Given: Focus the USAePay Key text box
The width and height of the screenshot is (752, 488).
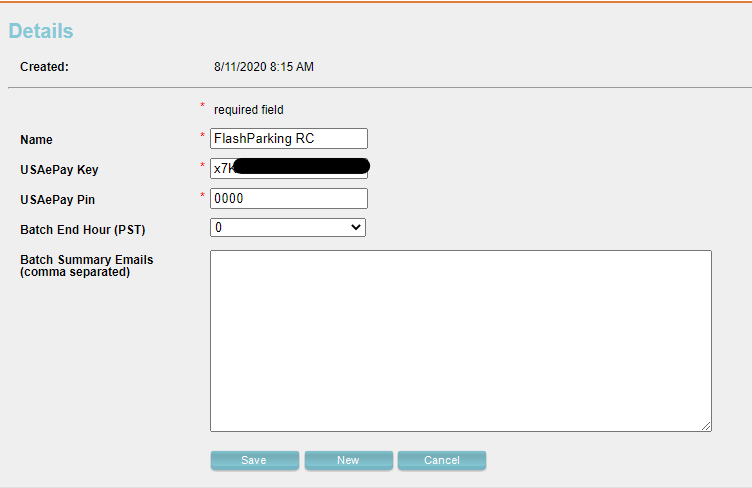Looking at the screenshot, I should pos(288,168).
